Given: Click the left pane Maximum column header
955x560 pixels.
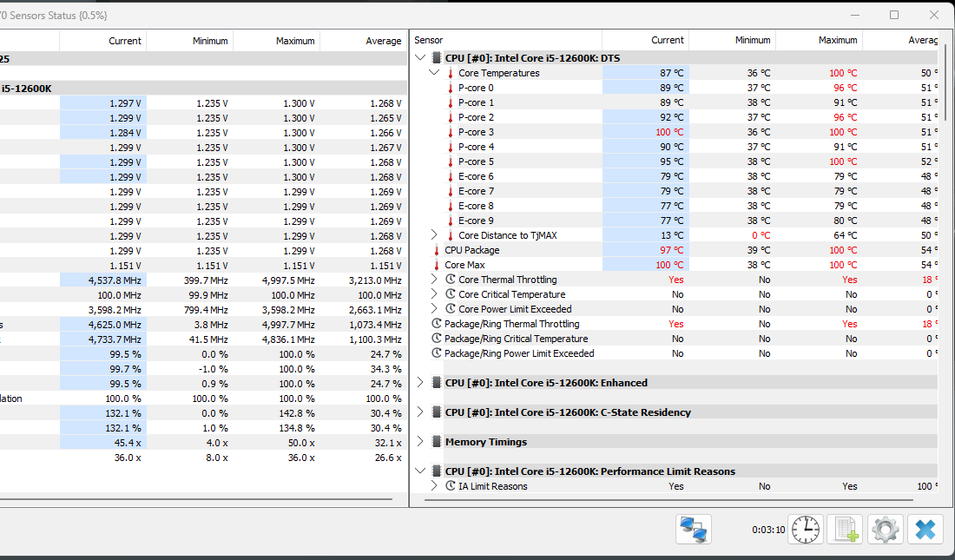Looking at the screenshot, I should [x=276, y=41].
